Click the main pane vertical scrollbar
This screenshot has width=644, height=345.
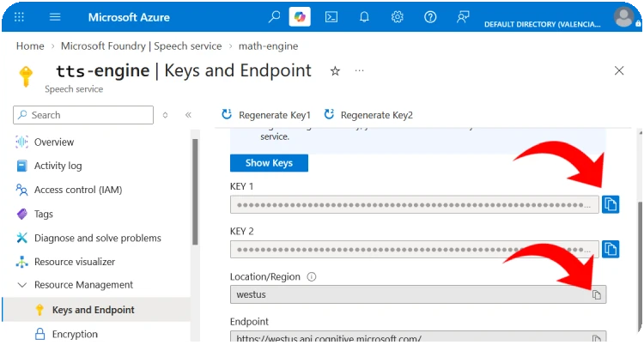(639, 267)
